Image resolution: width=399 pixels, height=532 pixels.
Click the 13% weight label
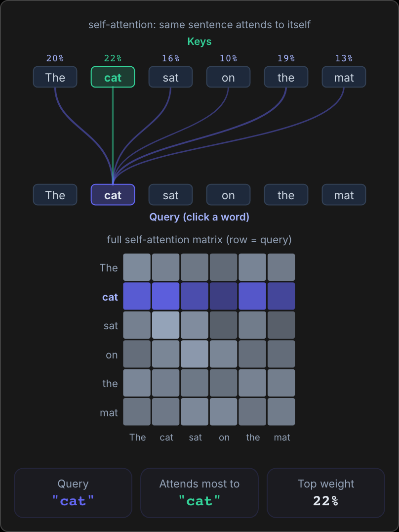[344, 58]
